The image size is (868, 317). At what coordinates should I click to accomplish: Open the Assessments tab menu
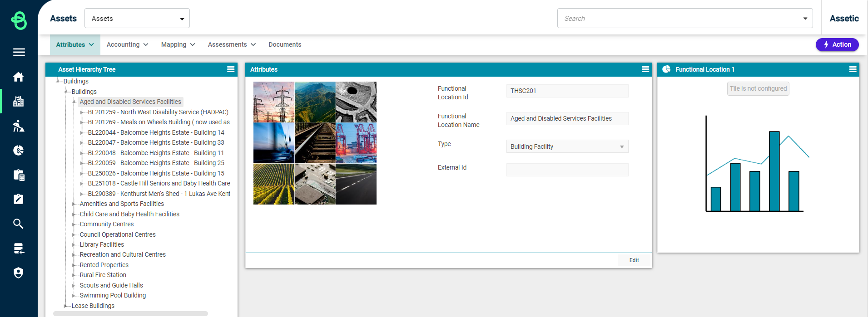pos(232,44)
